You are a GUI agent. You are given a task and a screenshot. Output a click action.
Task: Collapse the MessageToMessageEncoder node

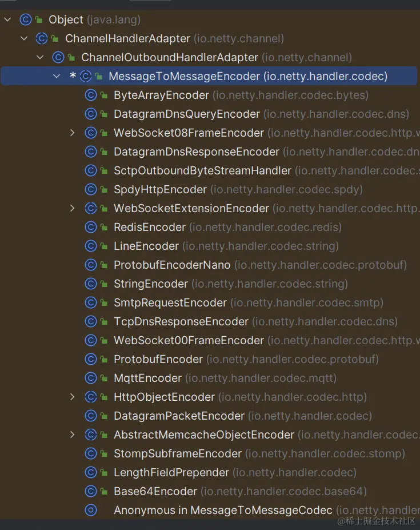point(57,77)
